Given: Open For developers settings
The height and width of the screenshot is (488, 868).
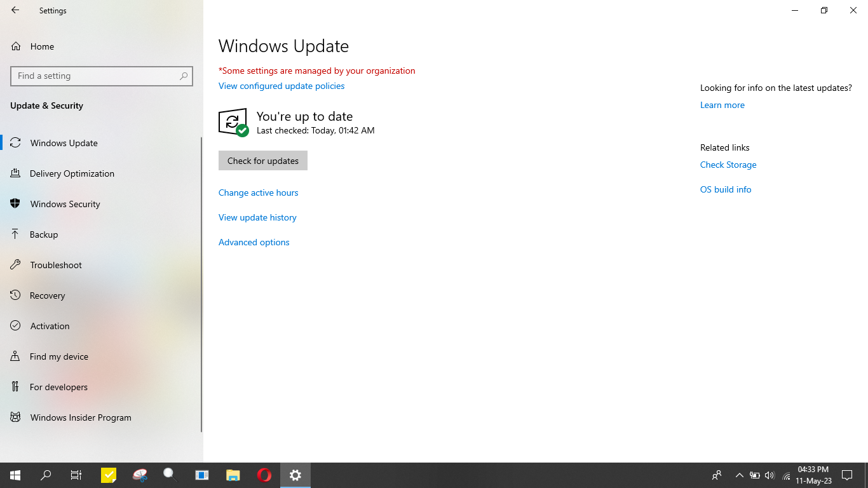Looking at the screenshot, I should click(102, 387).
